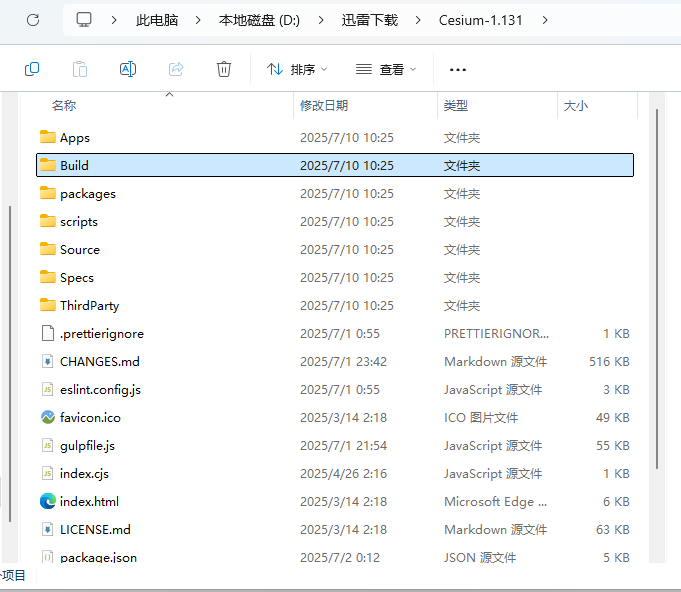
Task: Click the Edge icon of index.html
Action: (48, 501)
